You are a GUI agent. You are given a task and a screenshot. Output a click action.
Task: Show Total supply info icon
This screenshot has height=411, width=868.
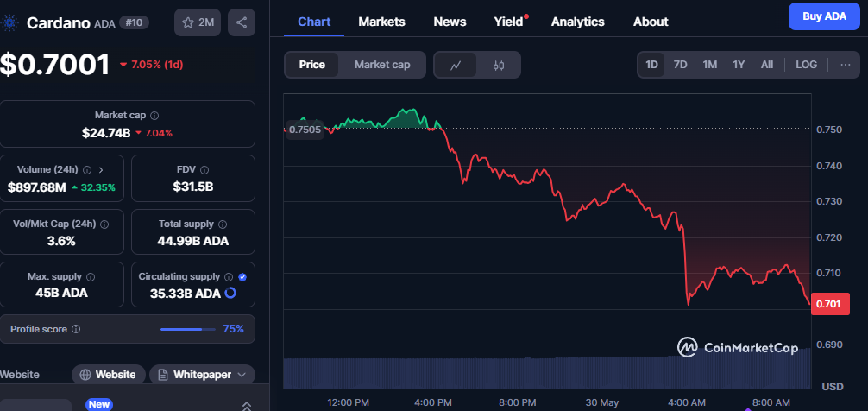click(223, 224)
